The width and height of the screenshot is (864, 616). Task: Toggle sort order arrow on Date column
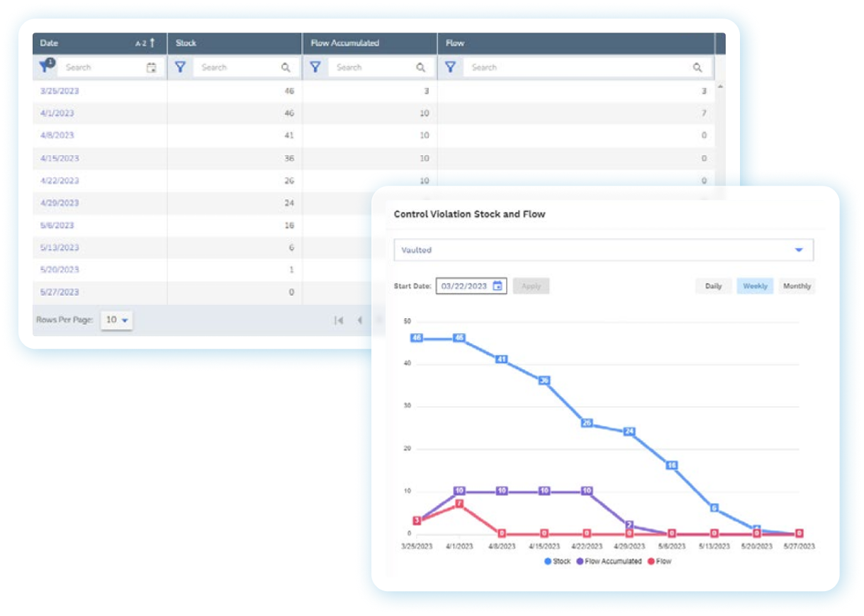(152, 43)
